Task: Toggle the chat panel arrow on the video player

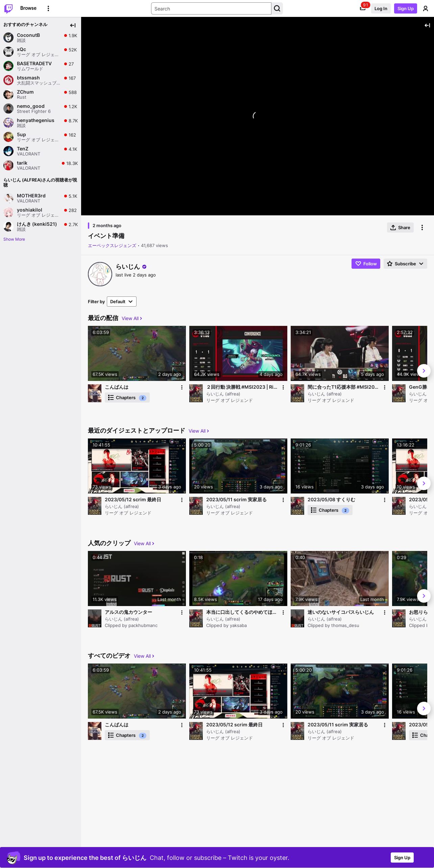Action: (427, 25)
